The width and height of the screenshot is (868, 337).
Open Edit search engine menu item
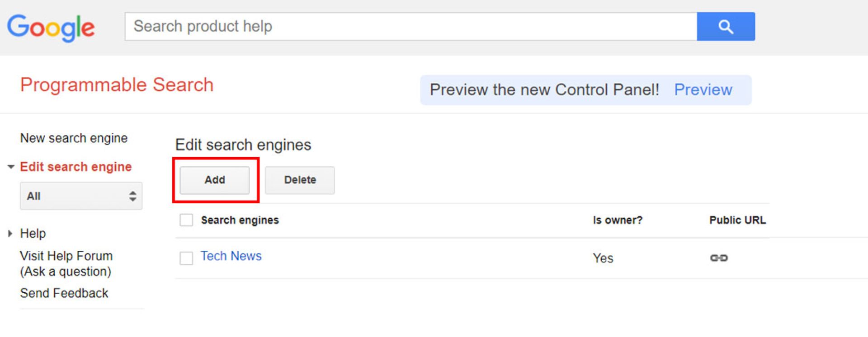click(75, 167)
